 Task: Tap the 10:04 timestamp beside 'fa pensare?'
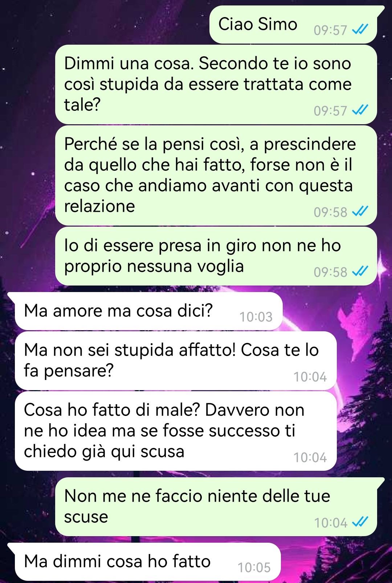(x=310, y=377)
